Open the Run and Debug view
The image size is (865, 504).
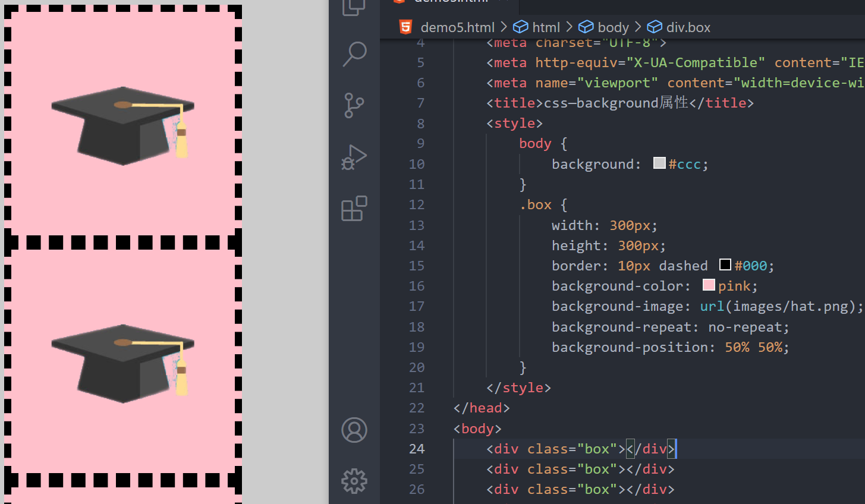[354, 157]
